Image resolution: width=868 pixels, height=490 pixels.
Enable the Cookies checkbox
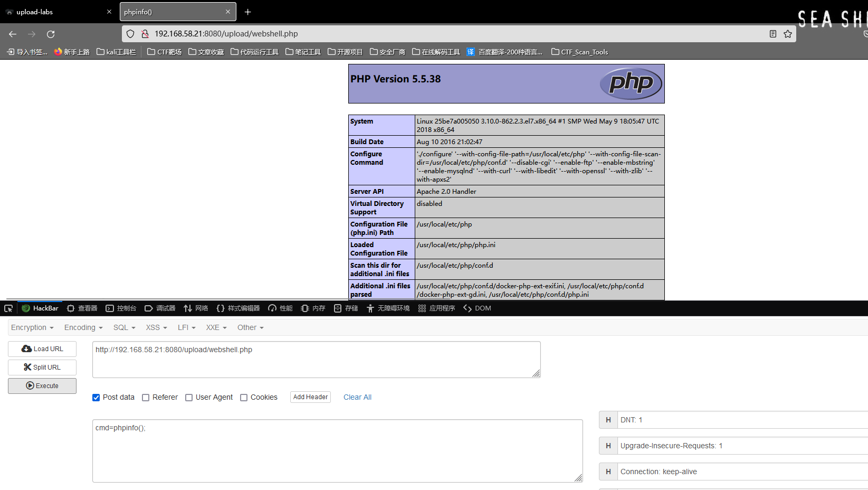click(244, 398)
